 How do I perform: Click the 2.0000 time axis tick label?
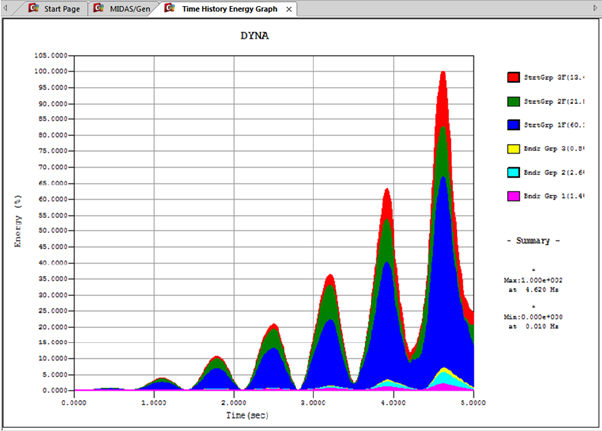click(234, 403)
